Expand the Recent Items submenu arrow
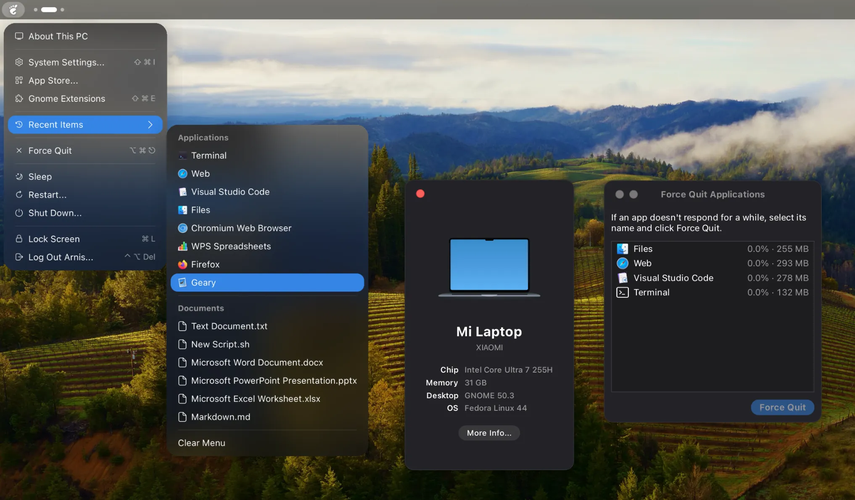Screen dimensions: 855x500 point(150,125)
